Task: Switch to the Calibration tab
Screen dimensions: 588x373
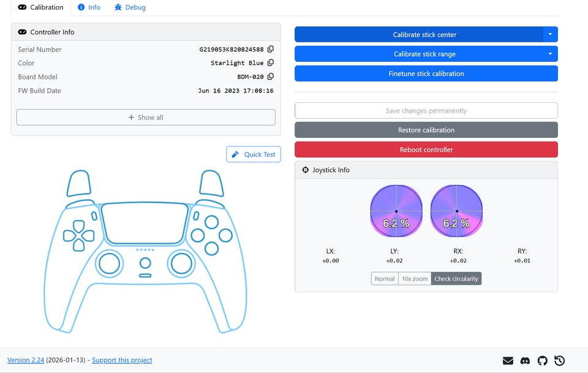Action: (x=41, y=7)
